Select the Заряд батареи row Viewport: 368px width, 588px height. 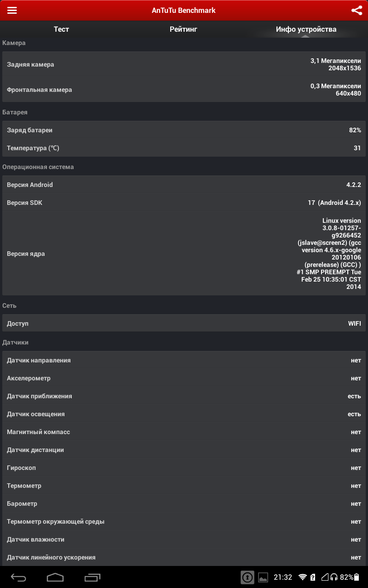184,130
